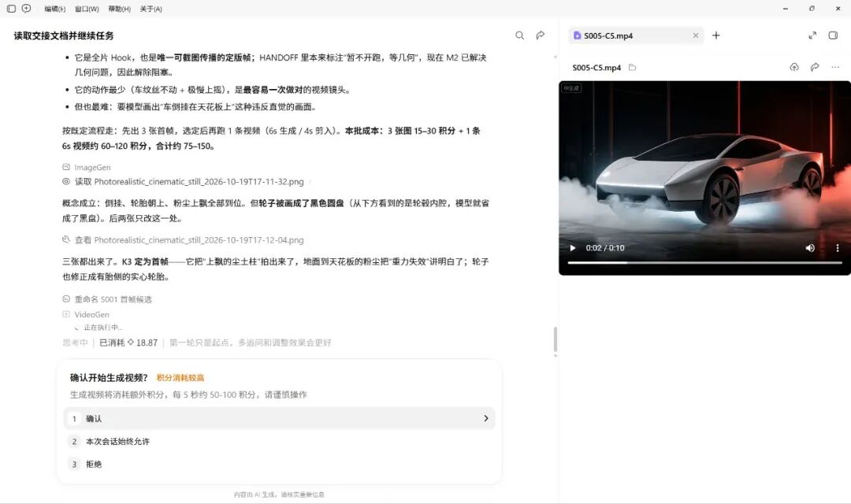Share the conversation with arrow icon
The image size is (851, 504).
pyautogui.click(x=540, y=35)
